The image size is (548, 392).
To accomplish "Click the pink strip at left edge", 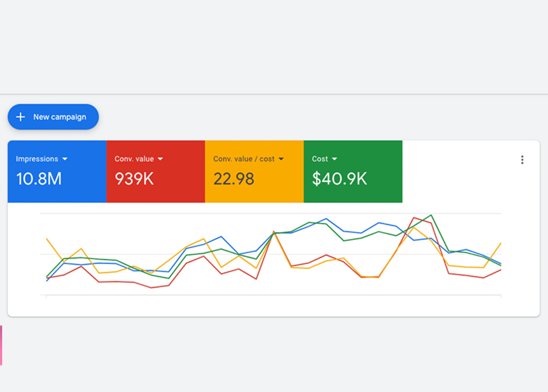I will pos(1,345).
